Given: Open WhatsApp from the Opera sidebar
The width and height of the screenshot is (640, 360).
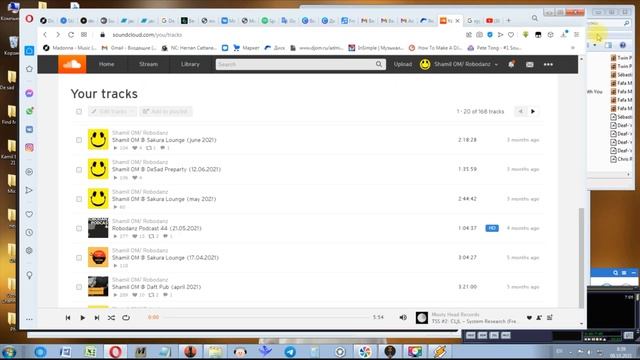Looking at the screenshot, I should (29, 111).
